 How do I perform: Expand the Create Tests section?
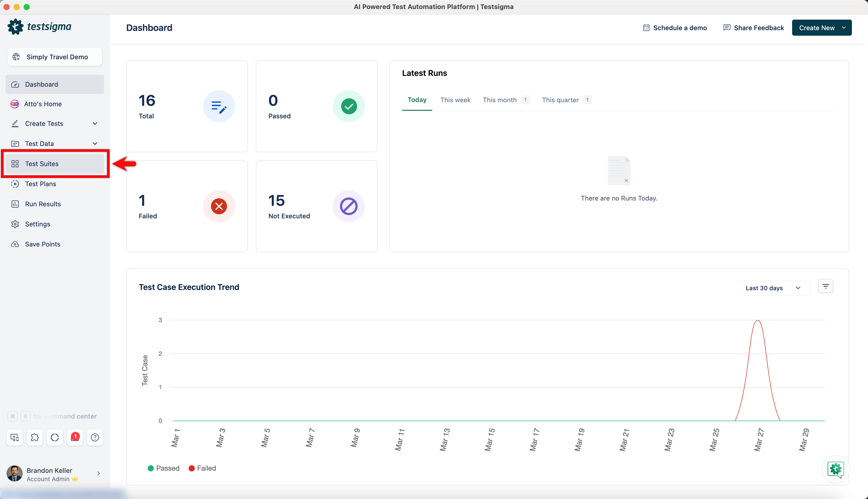(95, 123)
